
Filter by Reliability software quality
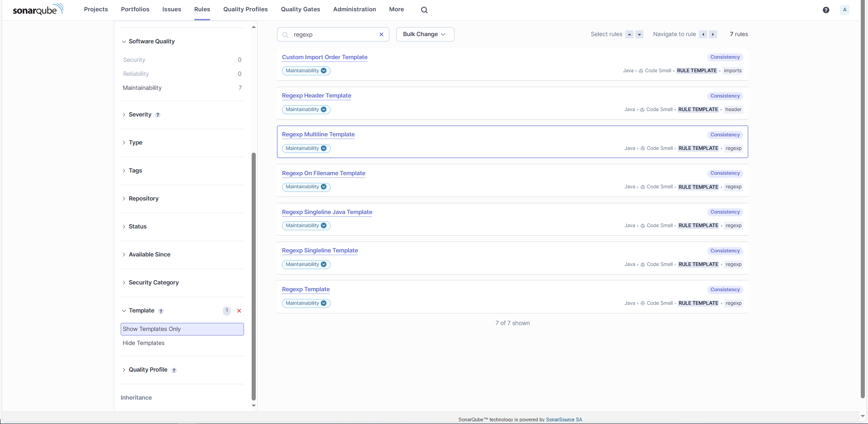click(x=182, y=74)
